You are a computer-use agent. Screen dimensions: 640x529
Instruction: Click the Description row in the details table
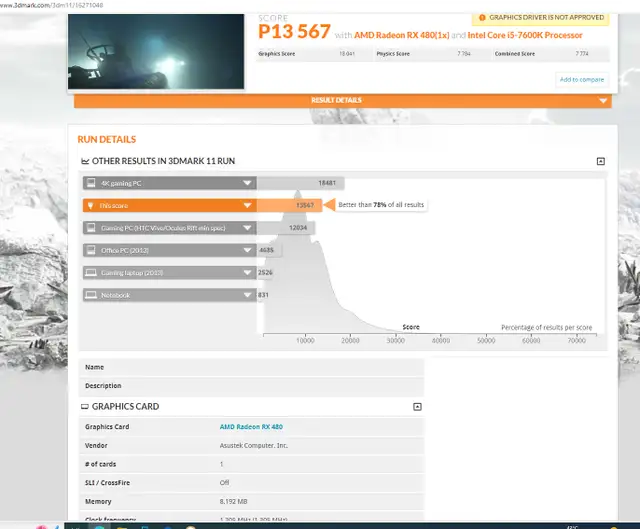pos(251,386)
